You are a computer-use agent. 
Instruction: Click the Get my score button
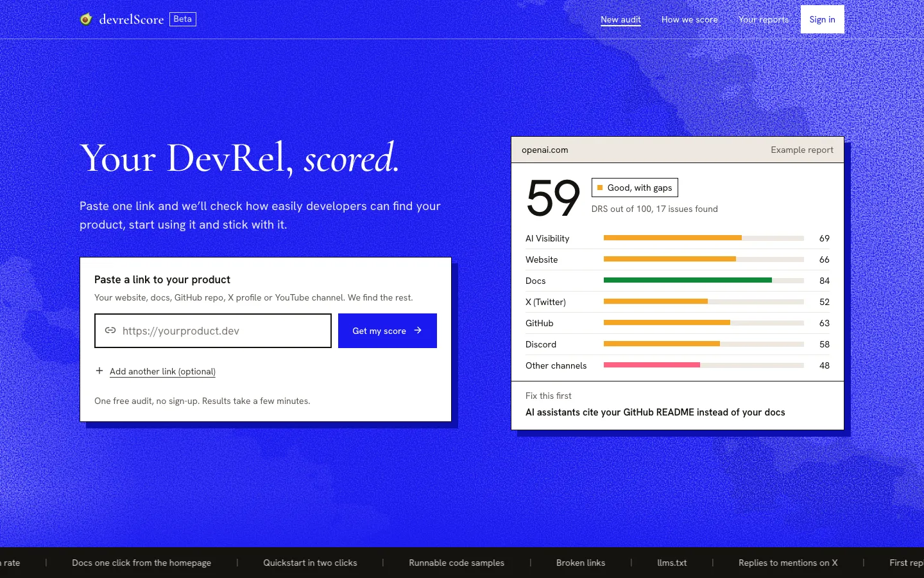388,331
